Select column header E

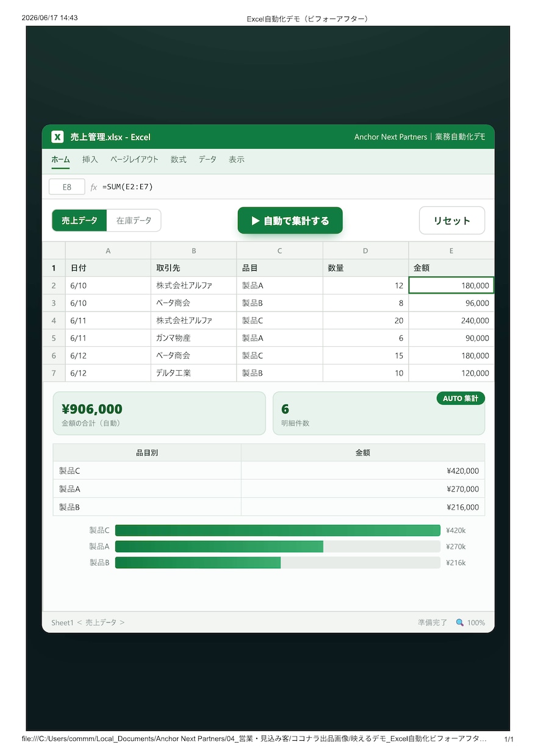pyautogui.click(x=451, y=251)
